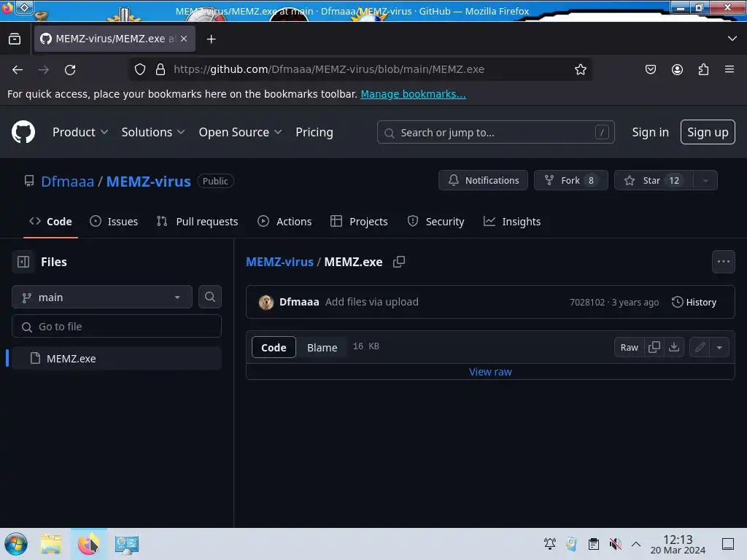The width and height of the screenshot is (747, 560).
Task: Open the Projects tab
Action: click(x=359, y=222)
